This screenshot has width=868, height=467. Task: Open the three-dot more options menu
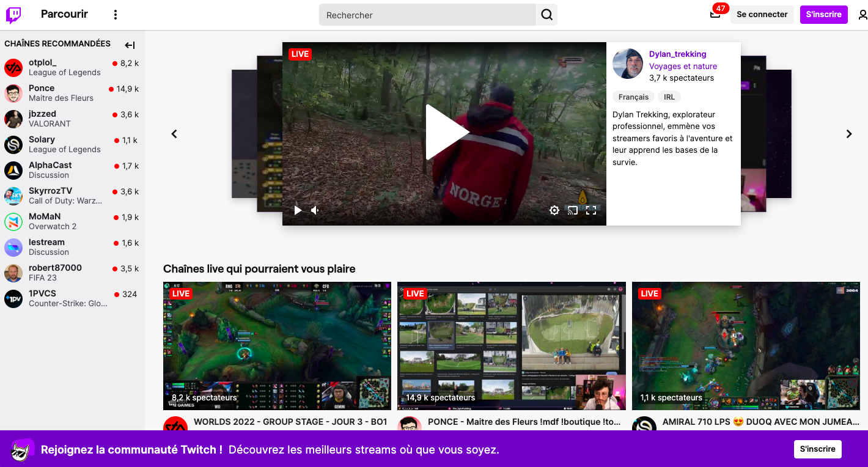(116, 15)
